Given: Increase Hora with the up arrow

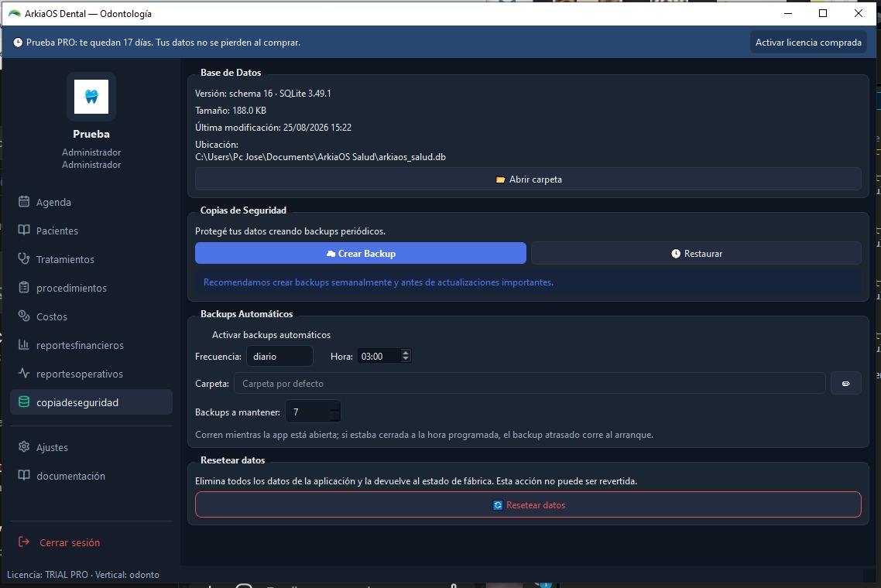Looking at the screenshot, I should coord(406,353).
